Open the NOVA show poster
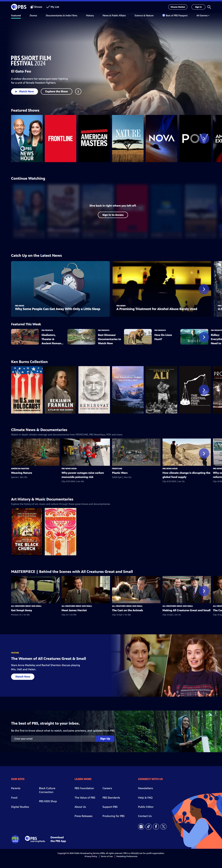Viewport: 222px width, 868px height. coord(161,139)
